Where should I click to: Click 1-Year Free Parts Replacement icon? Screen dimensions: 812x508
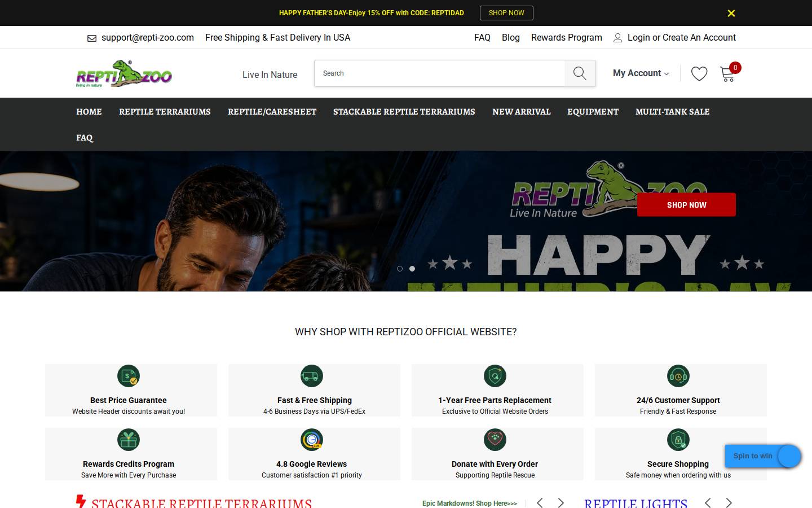(x=495, y=376)
